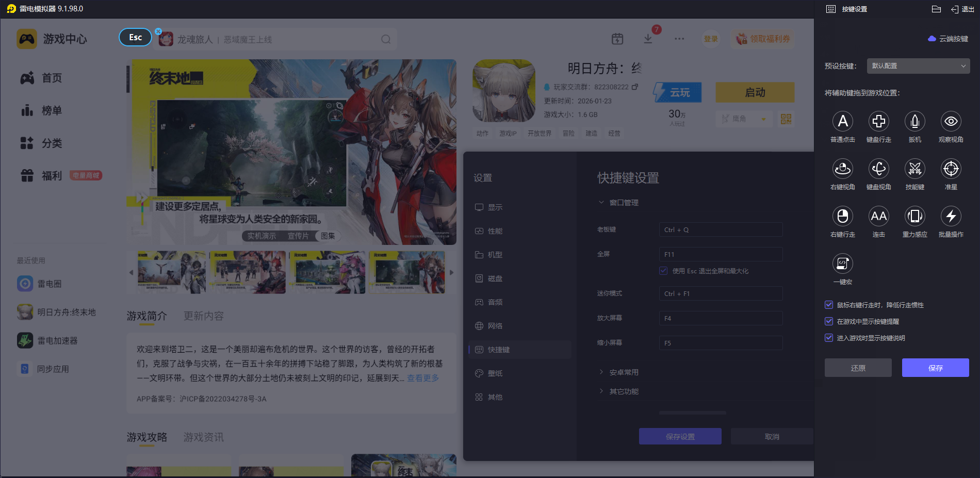The image size is (980, 478).
Task: Select the 键盘视角 key icon
Action: coord(879,169)
